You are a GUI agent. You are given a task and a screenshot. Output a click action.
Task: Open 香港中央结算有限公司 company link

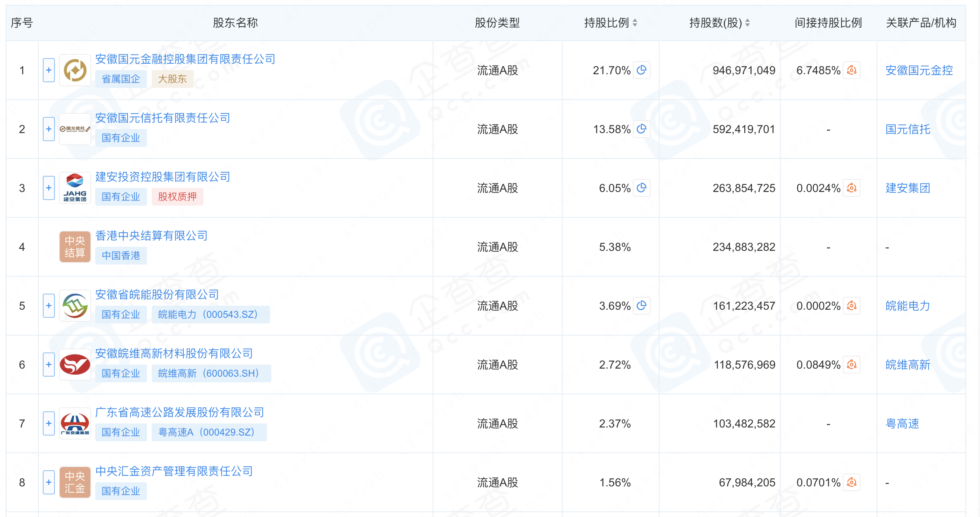(151, 236)
